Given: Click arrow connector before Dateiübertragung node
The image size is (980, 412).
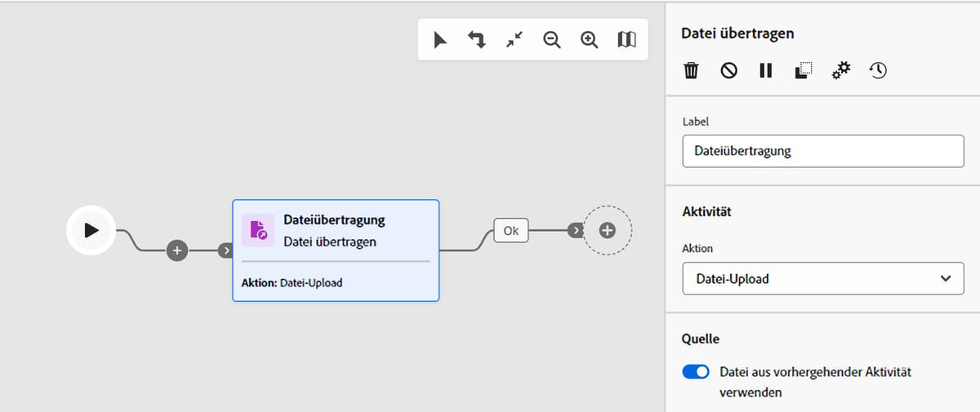Looking at the screenshot, I should [x=225, y=250].
